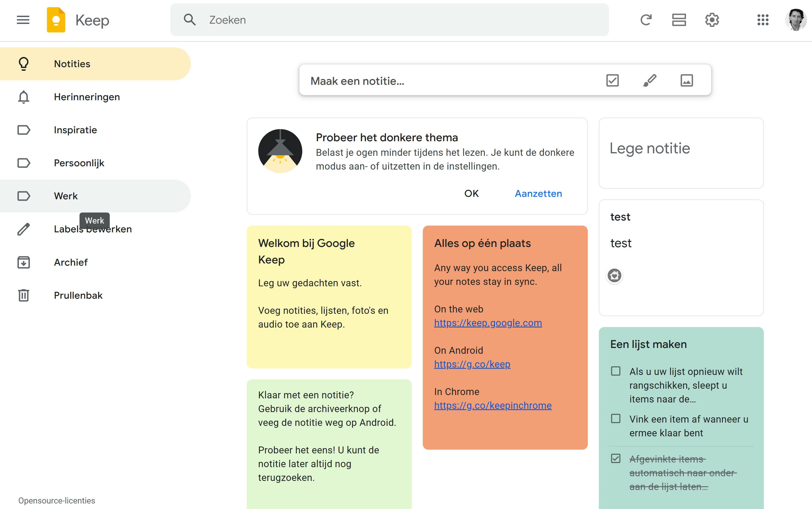Open the Herinneringen sidebar item
Viewport: 812px width, 509px height.
(x=87, y=97)
